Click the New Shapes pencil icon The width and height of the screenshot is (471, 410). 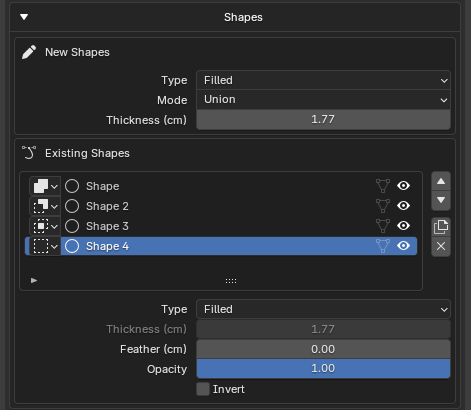click(x=29, y=52)
